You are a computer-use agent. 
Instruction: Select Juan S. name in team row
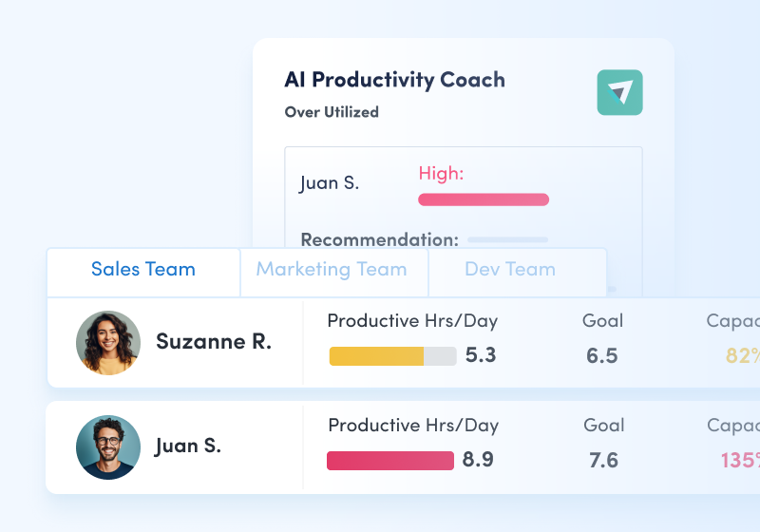coord(188,446)
